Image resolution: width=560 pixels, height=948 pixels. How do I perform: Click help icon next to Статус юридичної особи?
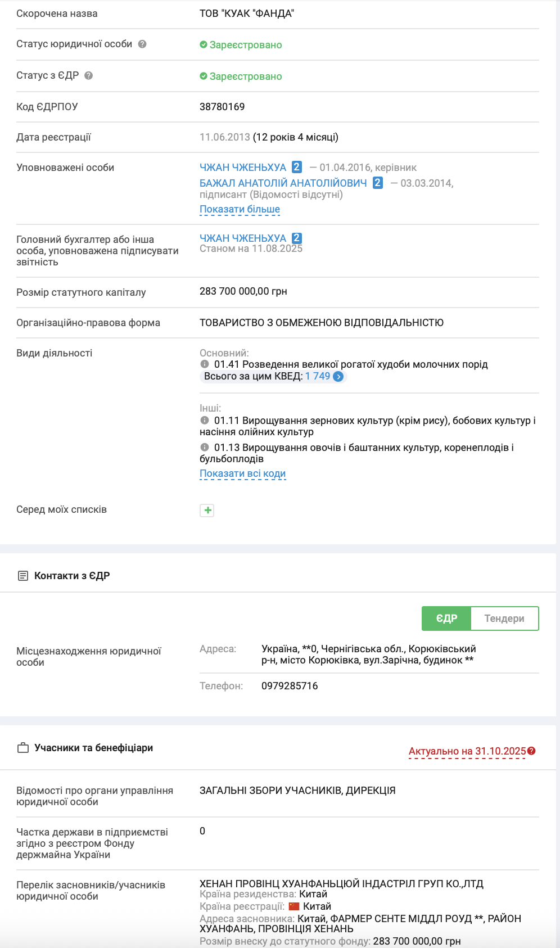(142, 44)
